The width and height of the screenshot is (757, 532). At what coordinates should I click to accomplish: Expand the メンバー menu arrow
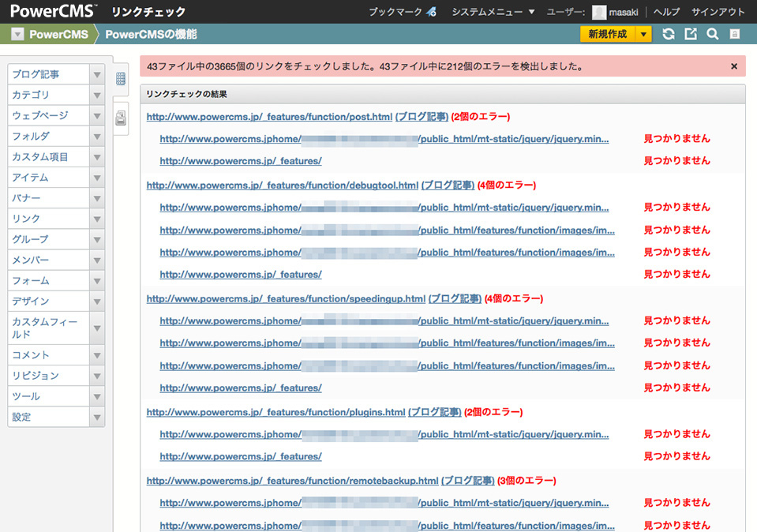pyautogui.click(x=97, y=260)
